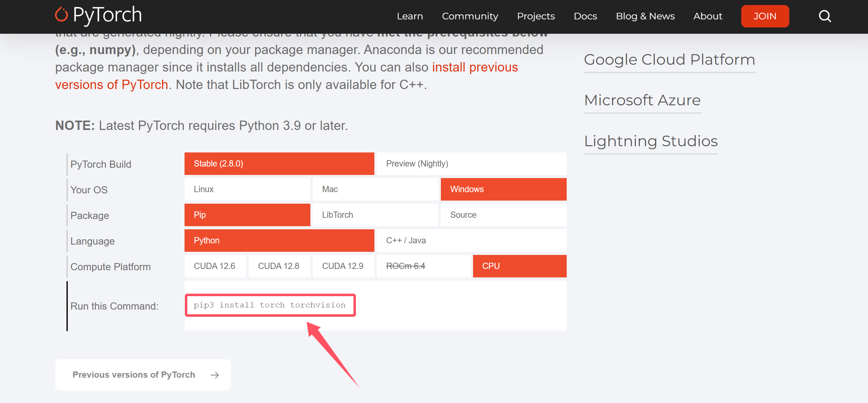Choose CUDA 12.9 compute platform

tap(343, 266)
